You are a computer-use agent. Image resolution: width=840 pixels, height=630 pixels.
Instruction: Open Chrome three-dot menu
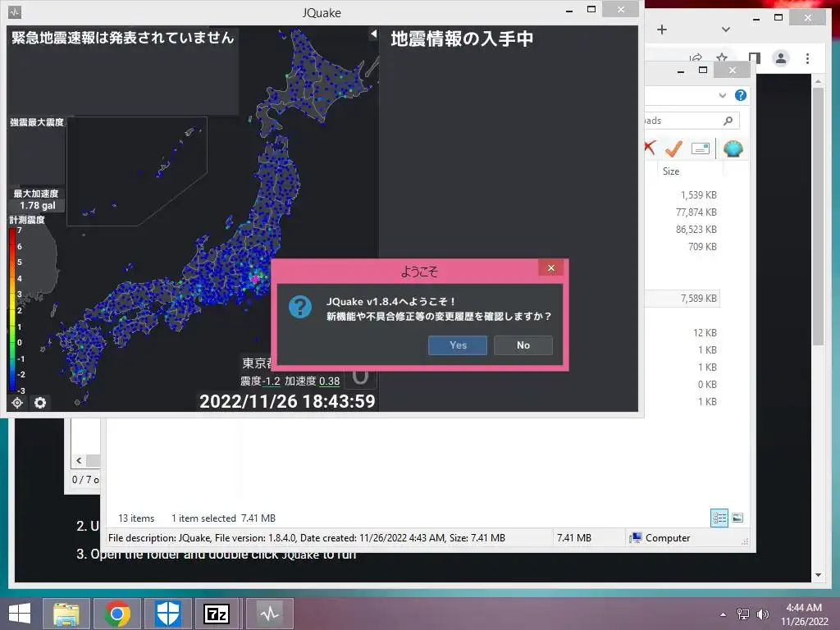[807, 58]
